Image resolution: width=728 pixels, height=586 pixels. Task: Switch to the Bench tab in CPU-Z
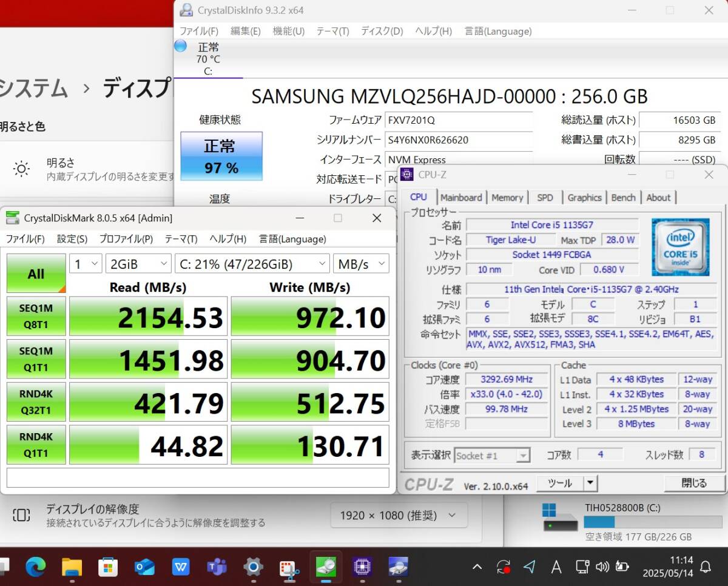tap(623, 197)
